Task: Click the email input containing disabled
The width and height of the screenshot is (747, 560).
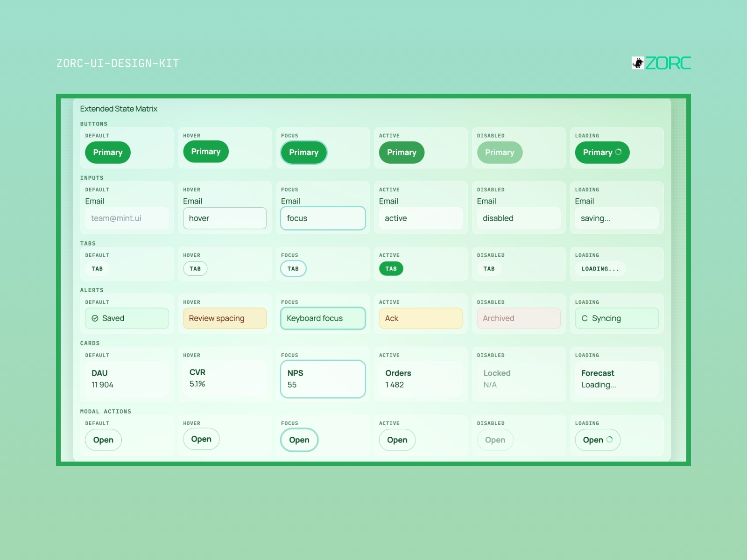Action: [519, 218]
